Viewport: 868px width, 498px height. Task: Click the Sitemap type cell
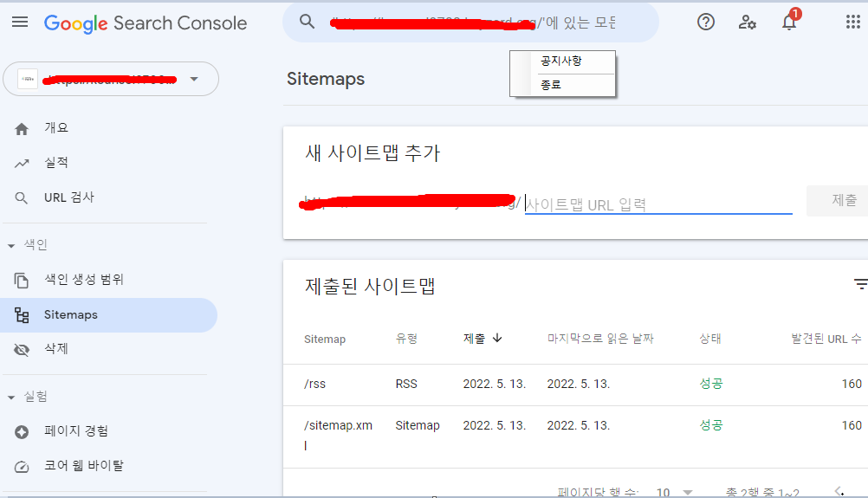point(418,425)
